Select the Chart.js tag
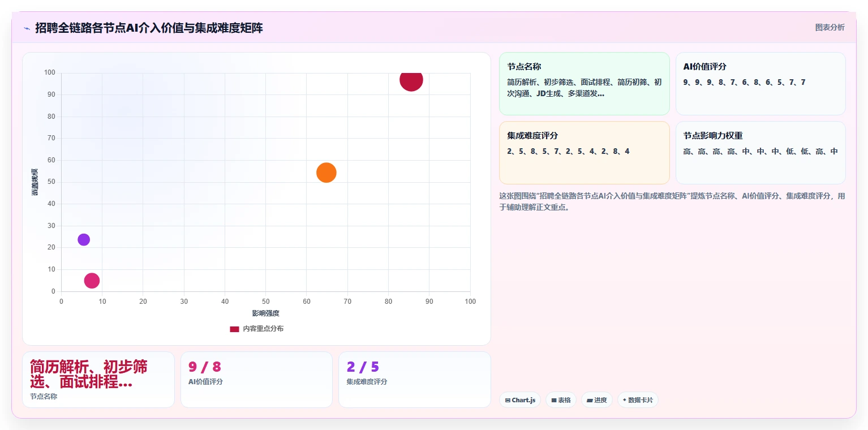Viewport: 868px width, 430px height. pyautogui.click(x=520, y=400)
